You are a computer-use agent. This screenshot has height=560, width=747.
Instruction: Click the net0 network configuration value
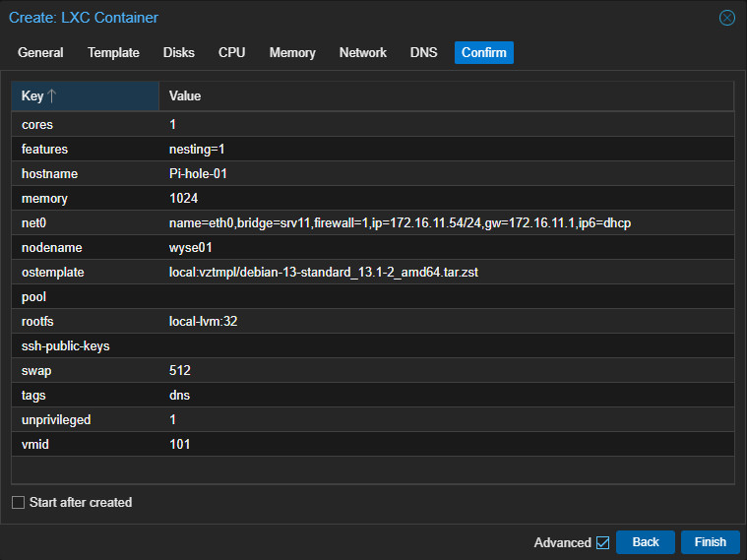point(401,223)
